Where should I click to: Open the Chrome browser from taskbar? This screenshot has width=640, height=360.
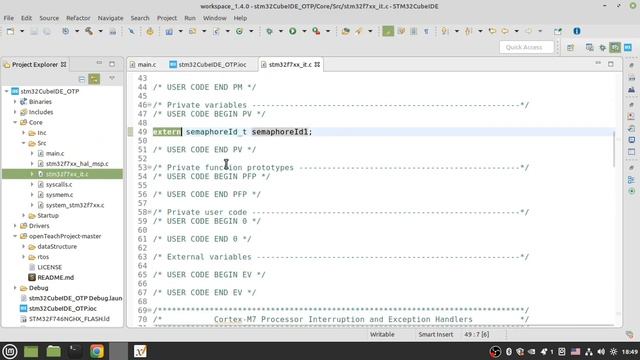(97, 351)
